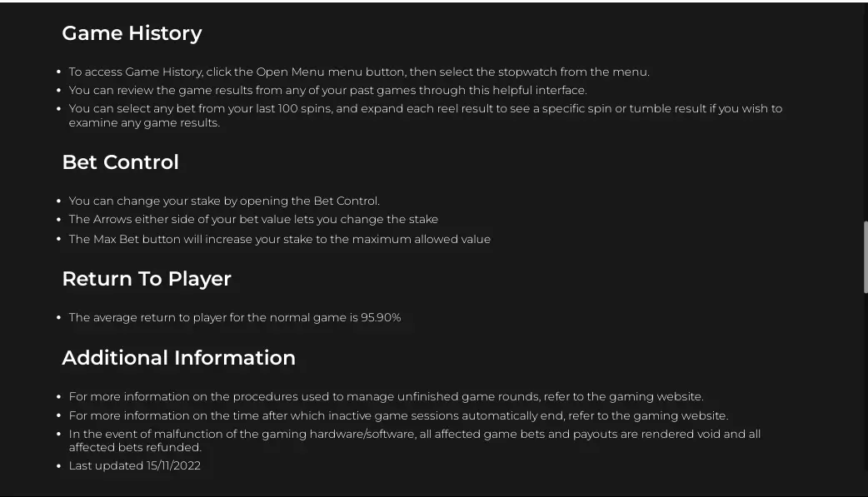The width and height of the screenshot is (868, 497).
Task: Select the line about accessing Game History
Action: pos(359,72)
